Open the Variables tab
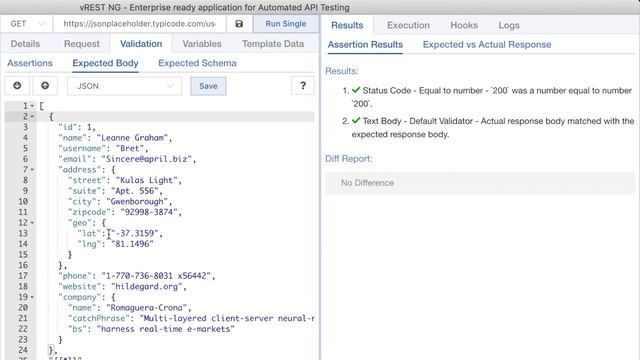Viewport: 640px width, 360px height. coord(202,44)
